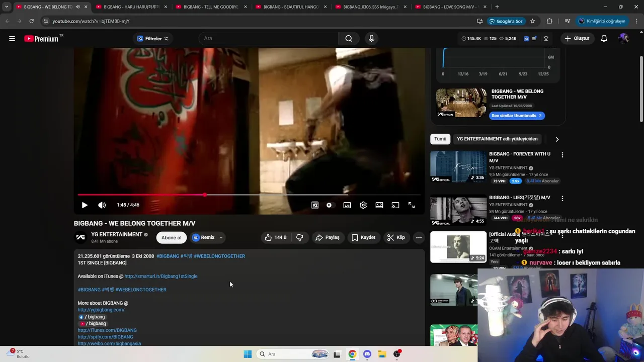
Task: Open the YG ENTERTAINMENT channel avatar
Action: (80, 237)
